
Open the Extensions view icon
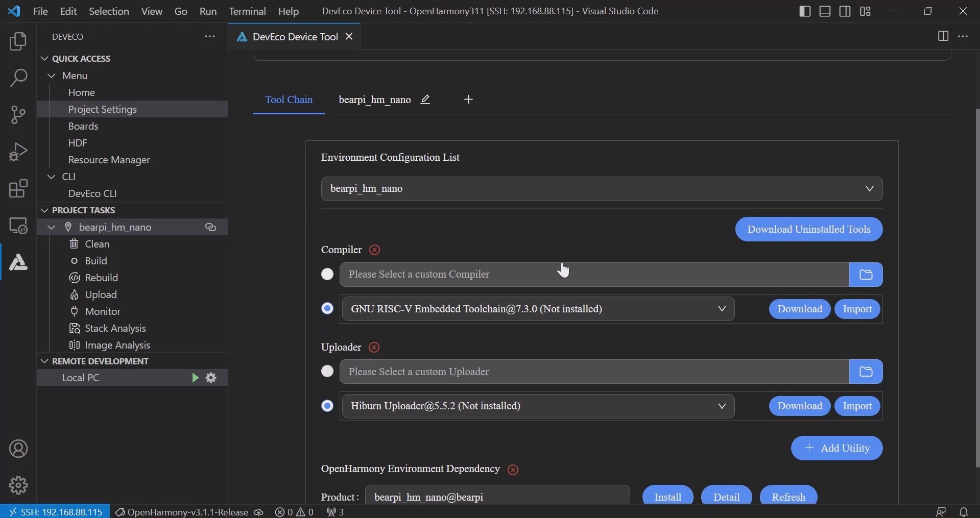coord(18,188)
